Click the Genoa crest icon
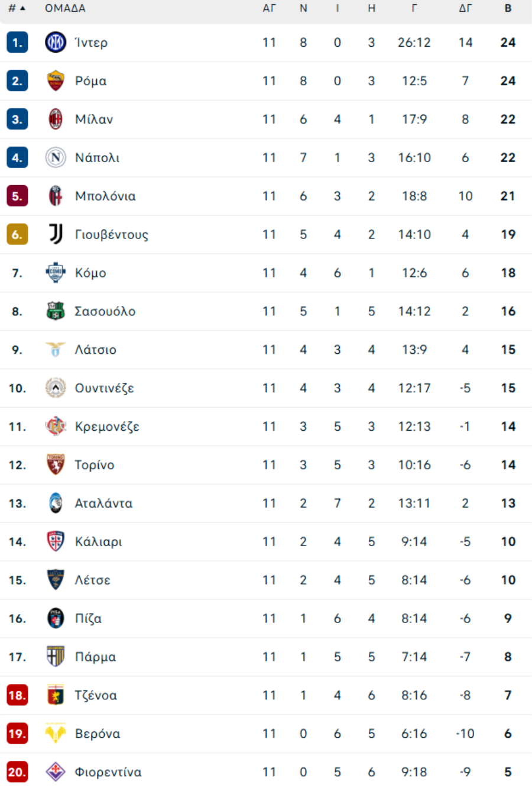This screenshot has height=791, width=532. tap(56, 695)
